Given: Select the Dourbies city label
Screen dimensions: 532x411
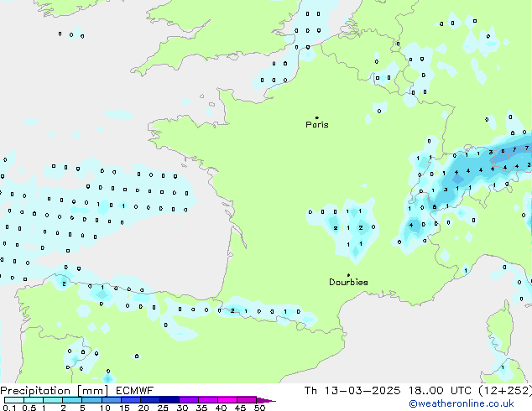Looking at the screenshot, I should 348,282.
